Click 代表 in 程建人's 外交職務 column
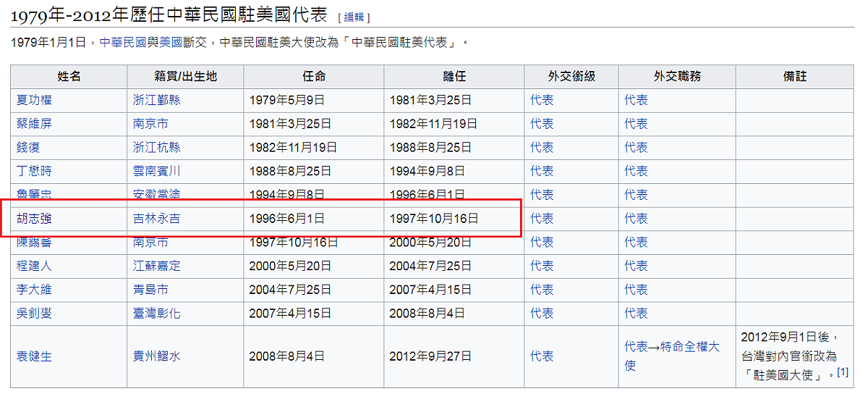The width and height of the screenshot is (868, 399). (637, 266)
